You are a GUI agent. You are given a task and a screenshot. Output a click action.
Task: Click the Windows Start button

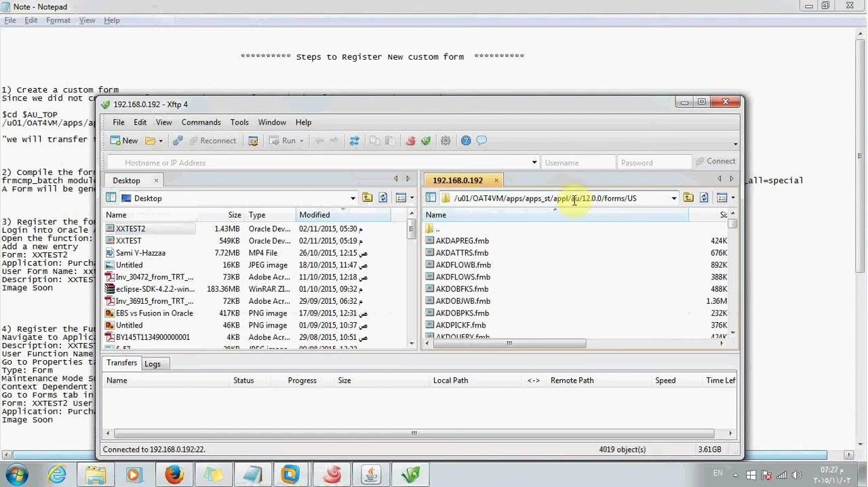point(16,474)
